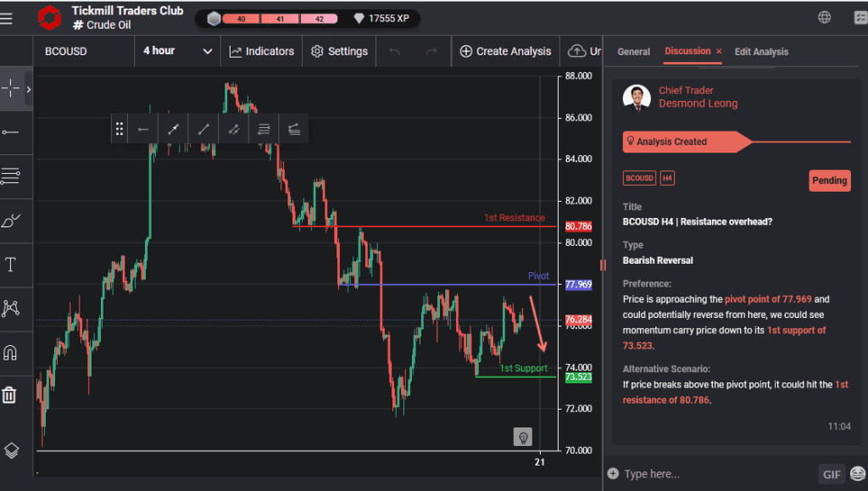The image size is (868, 491).
Task: Click the Create Analysis button
Action: (505, 51)
